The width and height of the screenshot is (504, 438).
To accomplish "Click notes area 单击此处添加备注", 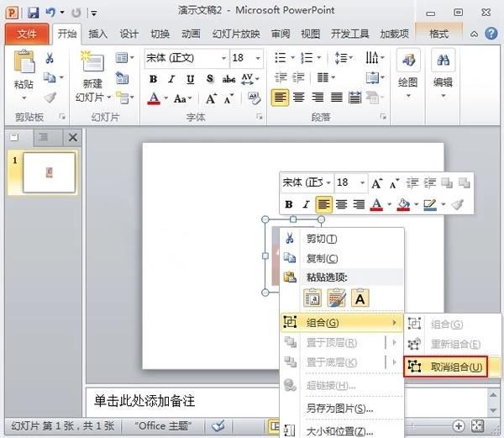I will [144, 401].
